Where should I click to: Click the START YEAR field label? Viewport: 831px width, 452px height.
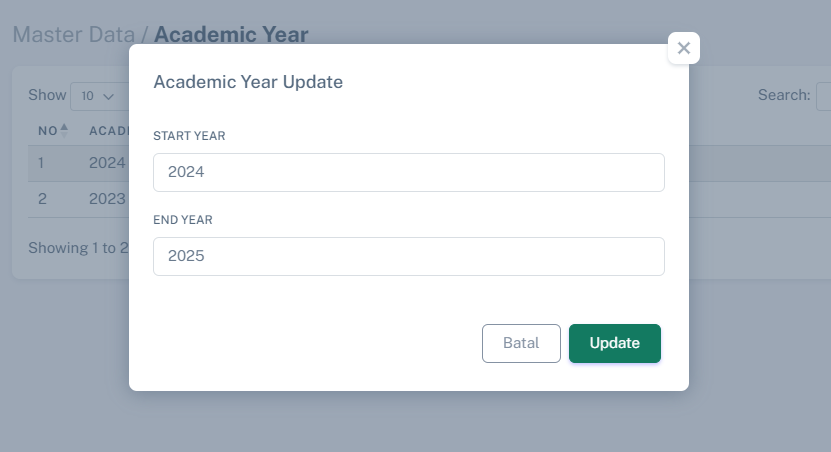click(x=189, y=135)
